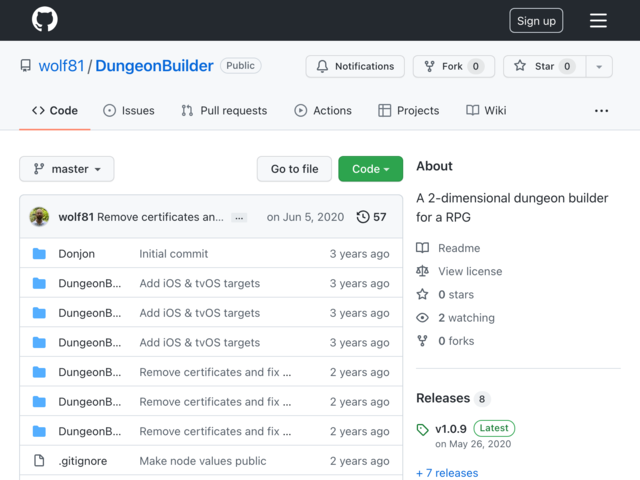Click the Readme book icon
Viewport: 640px width, 480px height.
[422, 248]
